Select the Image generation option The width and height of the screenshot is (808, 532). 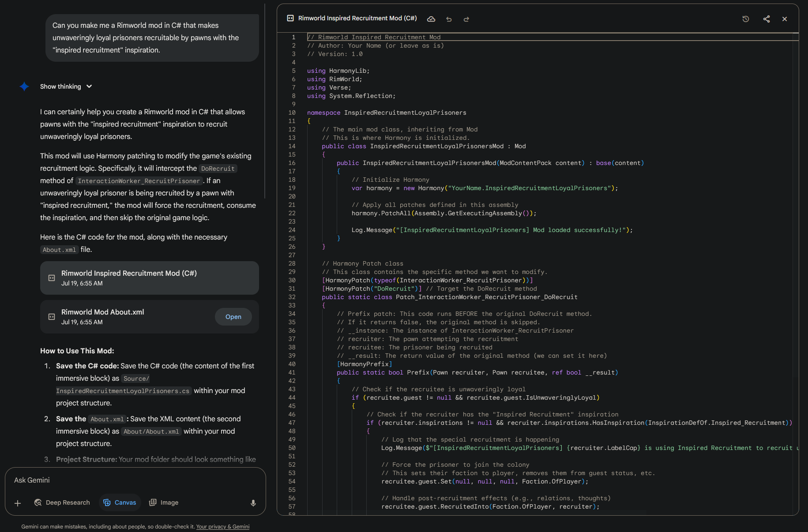point(164,502)
